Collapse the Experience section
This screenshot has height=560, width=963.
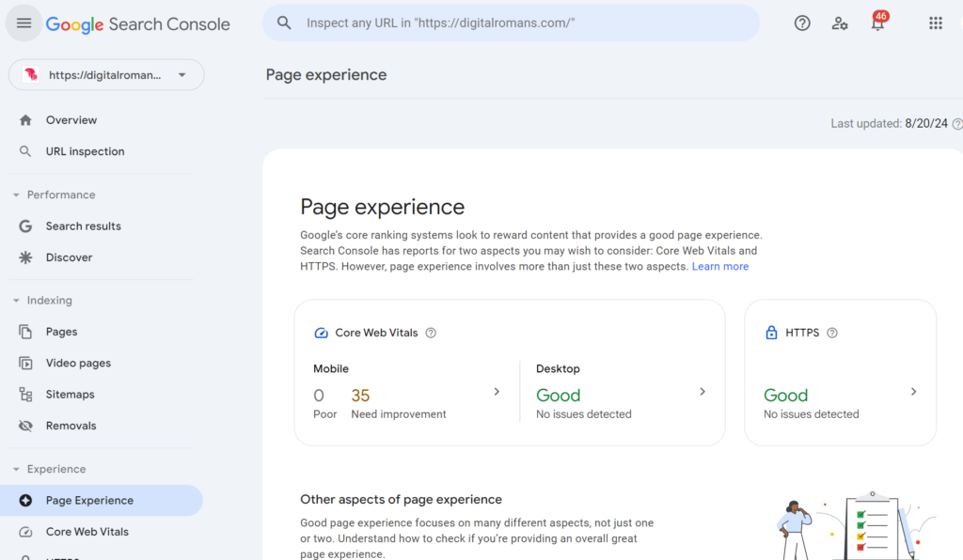coord(16,470)
